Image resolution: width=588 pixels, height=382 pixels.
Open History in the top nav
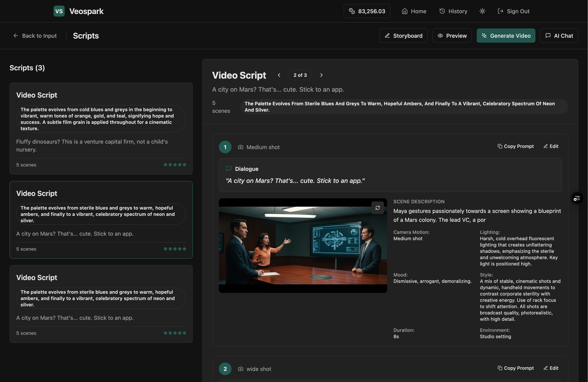tap(453, 11)
